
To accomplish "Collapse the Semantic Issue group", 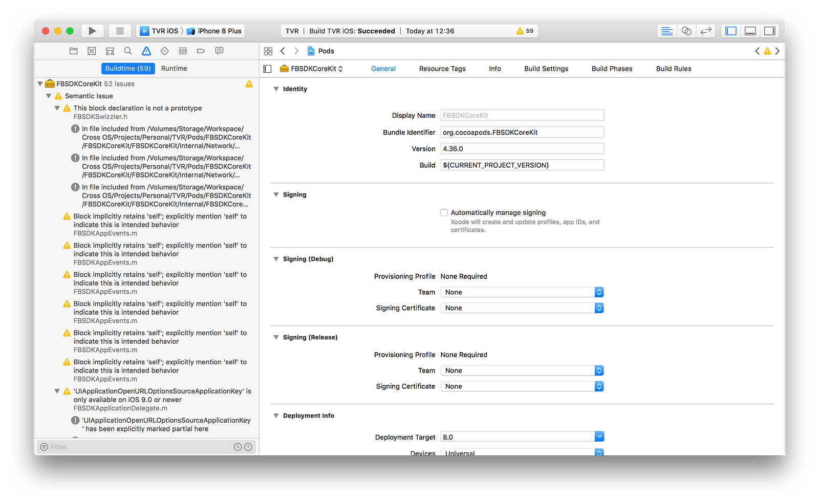I will [x=49, y=96].
